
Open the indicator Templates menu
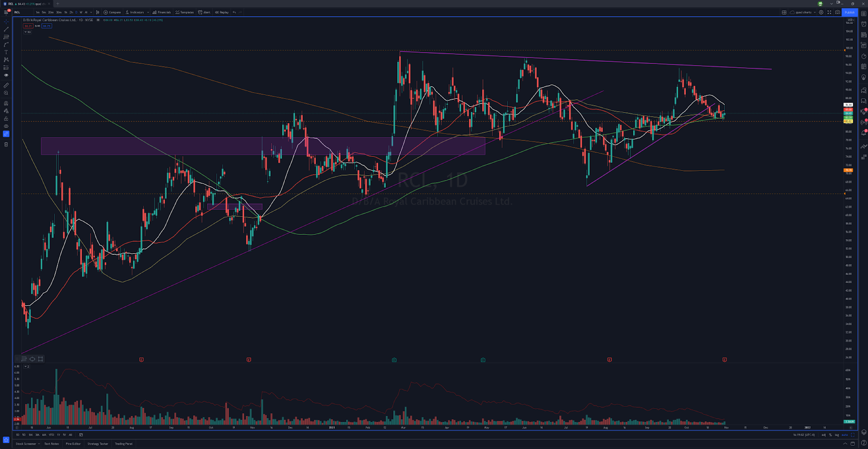184,12
